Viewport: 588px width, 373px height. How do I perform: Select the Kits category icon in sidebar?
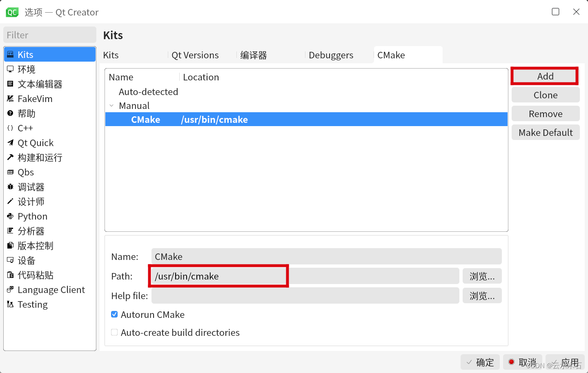[10, 54]
